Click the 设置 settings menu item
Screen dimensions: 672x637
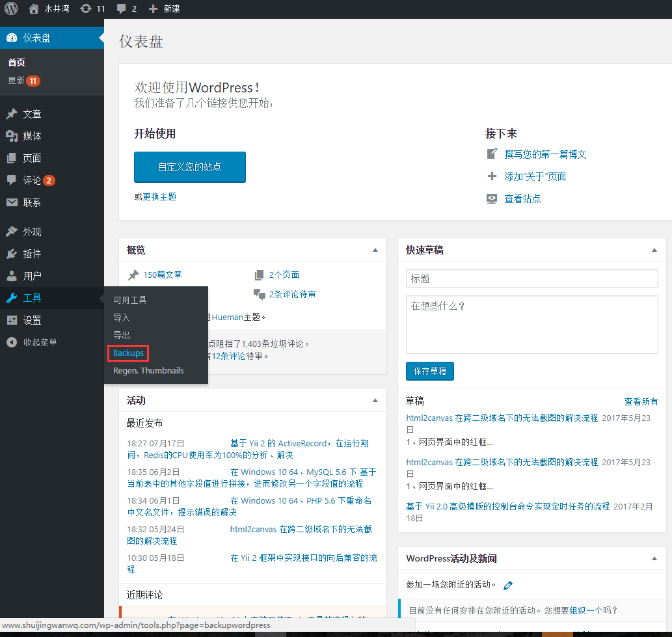pos(32,320)
